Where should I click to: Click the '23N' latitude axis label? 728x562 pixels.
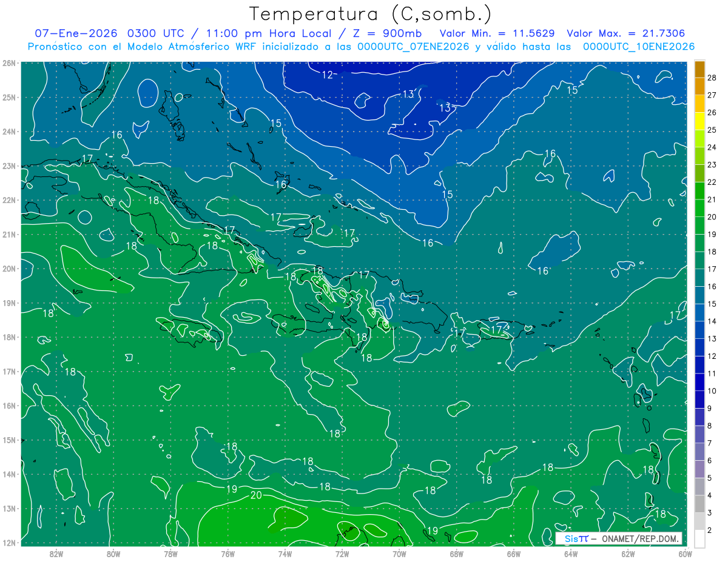(8, 166)
